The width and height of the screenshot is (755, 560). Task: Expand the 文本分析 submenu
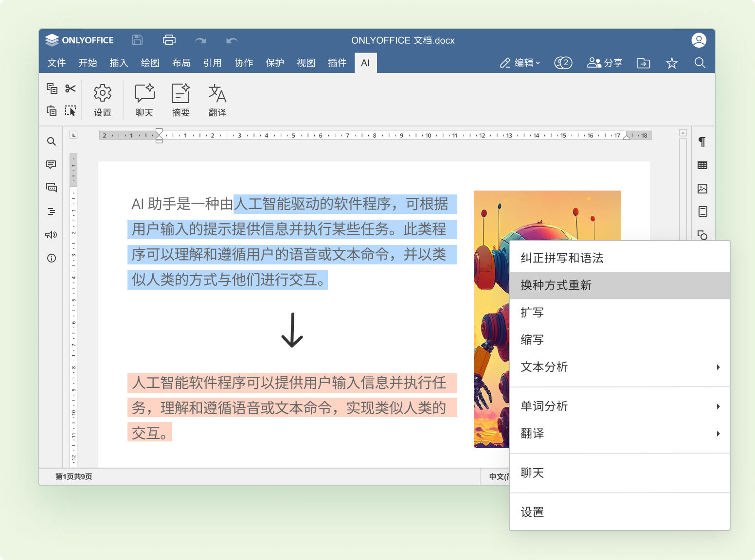coord(619,367)
